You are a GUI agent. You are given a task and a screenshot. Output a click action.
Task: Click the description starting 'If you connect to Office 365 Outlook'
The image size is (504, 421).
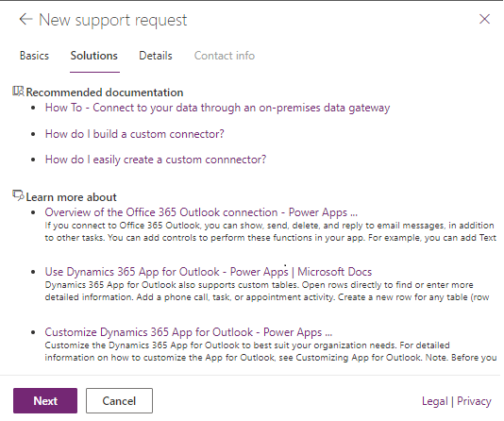(x=270, y=231)
